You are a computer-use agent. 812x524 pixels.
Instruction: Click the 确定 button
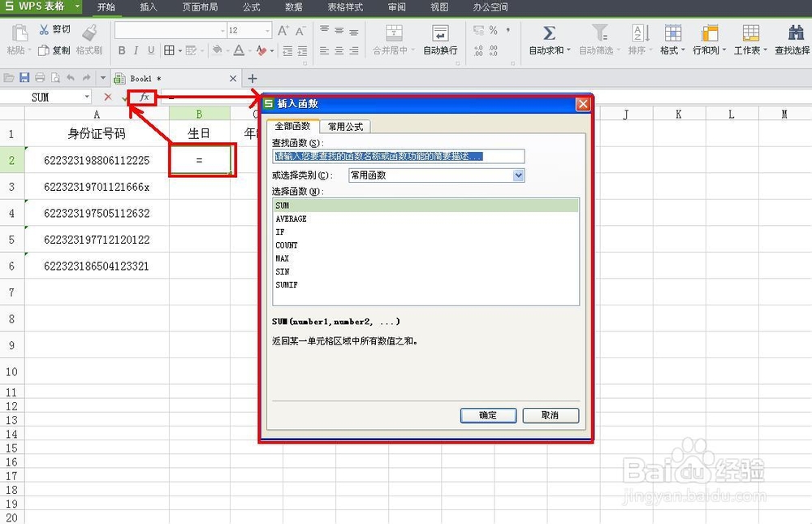488,415
